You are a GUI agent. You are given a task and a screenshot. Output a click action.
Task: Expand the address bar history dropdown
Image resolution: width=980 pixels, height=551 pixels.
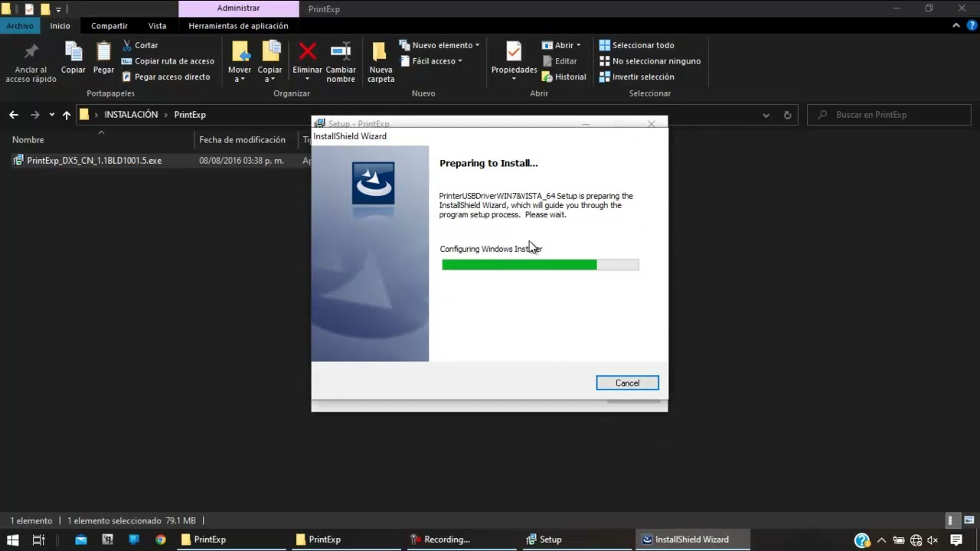pyautogui.click(x=766, y=115)
